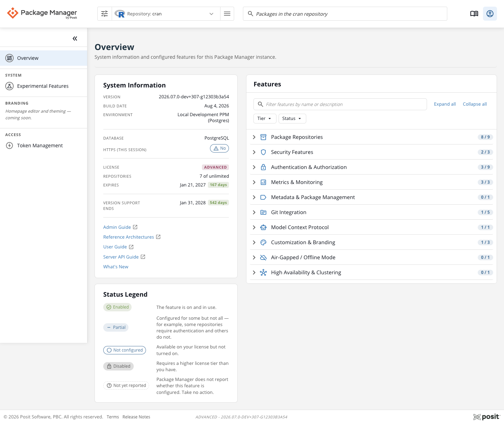Open repository filter settings icon
The image size is (504, 424).
tap(105, 14)
